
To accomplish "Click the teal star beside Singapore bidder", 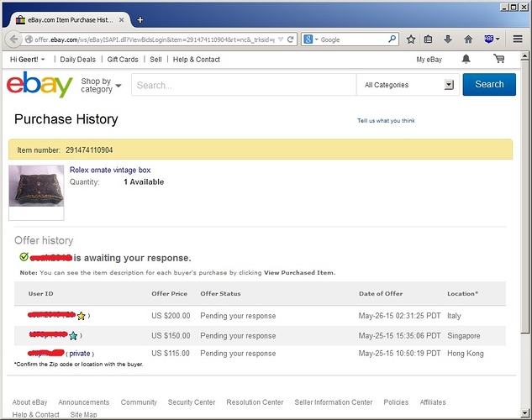I will click(73, 336).
